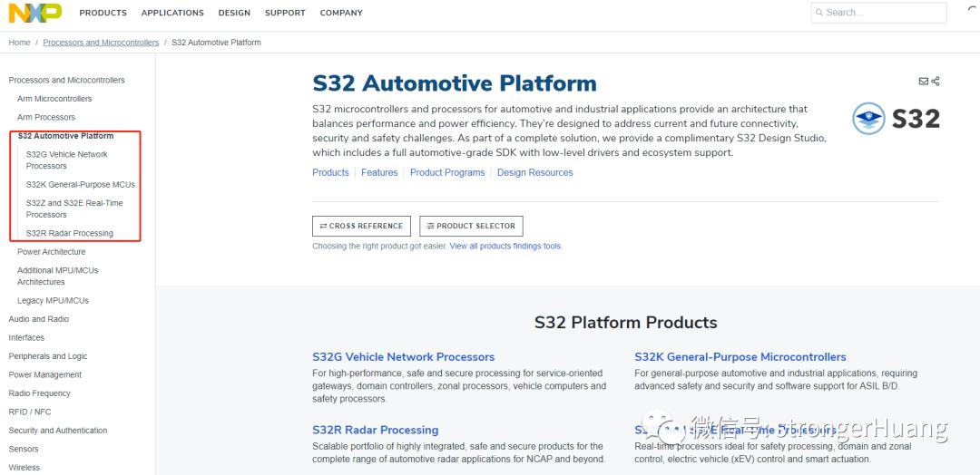Open S32G Vehicle Network Processors sidebar entry
The image size is (980, 475).
coord(67,160)
